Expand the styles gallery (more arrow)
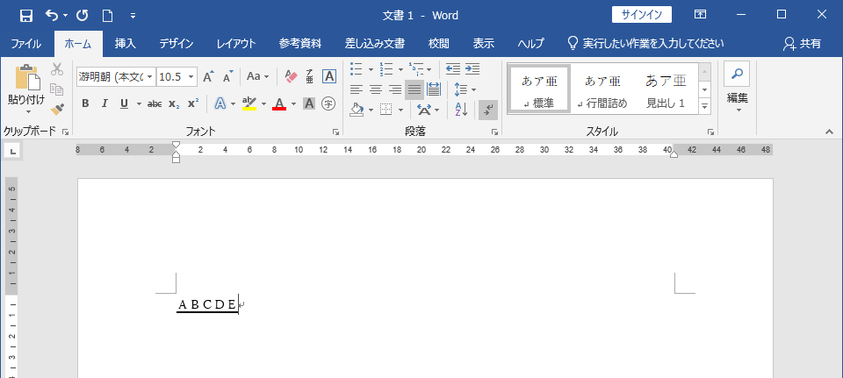The image size is (843, 378). 705,106
